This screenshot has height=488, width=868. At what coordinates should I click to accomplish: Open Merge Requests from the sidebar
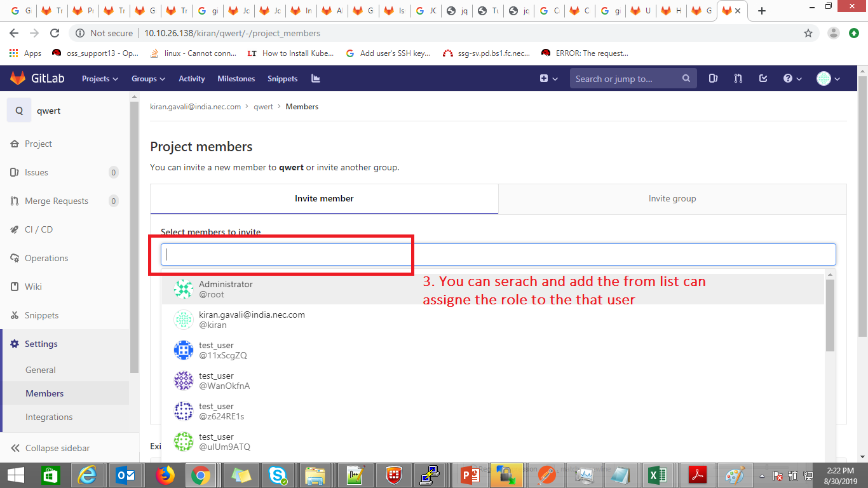[x=57, y=201]
